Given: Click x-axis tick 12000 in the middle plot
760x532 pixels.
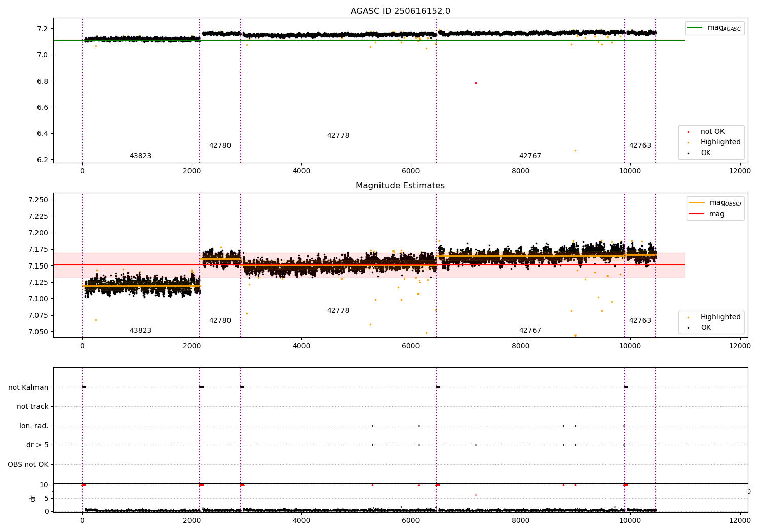Looking at the screenshot, I should click(x=740, y=346).
